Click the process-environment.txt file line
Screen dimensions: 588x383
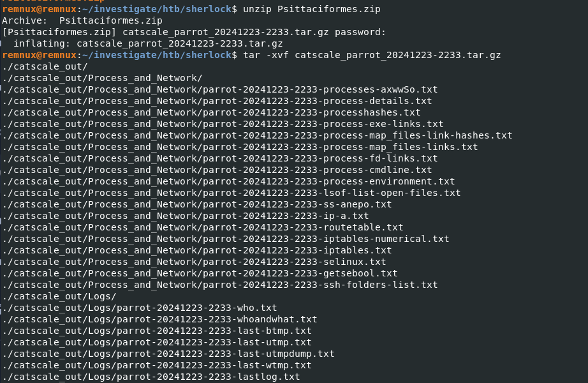coord(228,181)
